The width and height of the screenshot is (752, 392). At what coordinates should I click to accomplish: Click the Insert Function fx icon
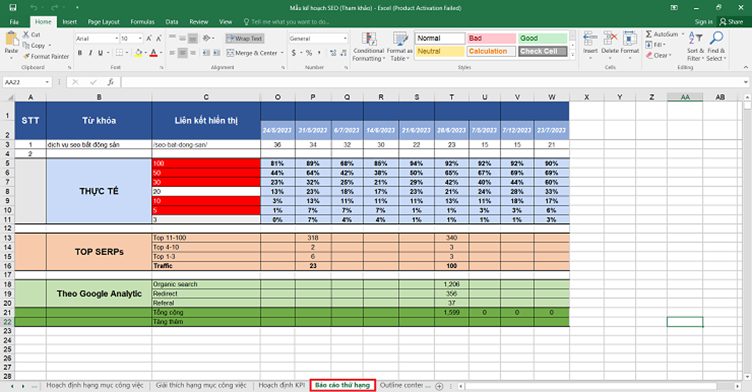110,82
